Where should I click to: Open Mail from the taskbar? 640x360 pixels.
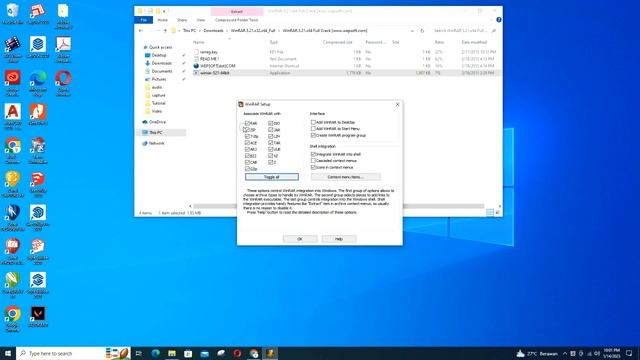point(204,353)
